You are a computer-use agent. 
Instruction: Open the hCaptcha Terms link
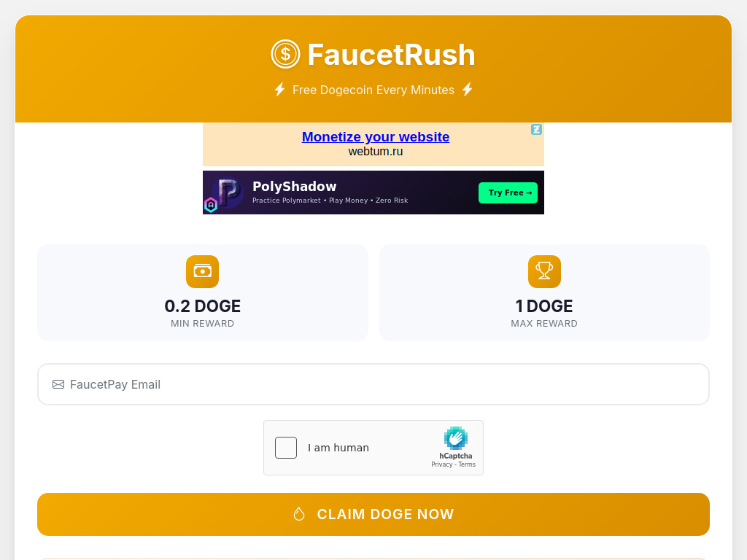point(467,464)
